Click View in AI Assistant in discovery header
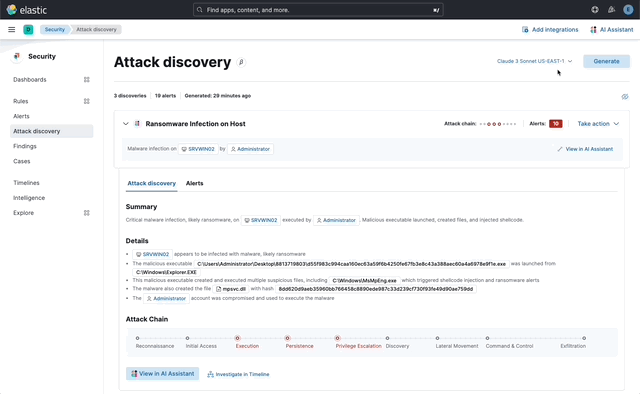 [585, 149]
